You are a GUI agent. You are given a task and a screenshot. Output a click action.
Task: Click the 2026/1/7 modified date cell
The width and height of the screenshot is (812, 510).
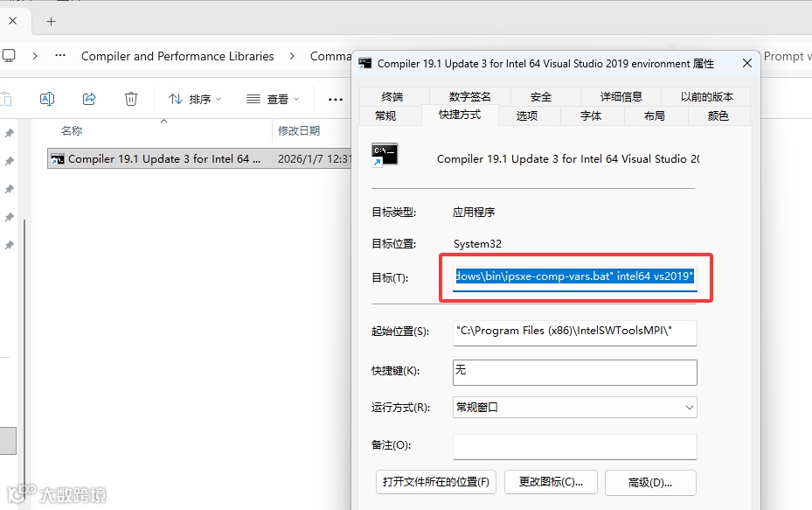click(x=315, y=158)
